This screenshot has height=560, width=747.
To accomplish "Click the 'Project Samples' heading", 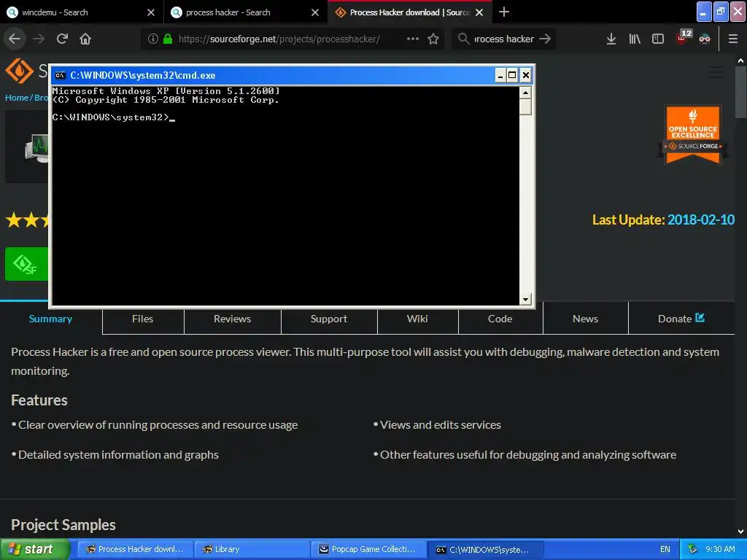I will point(63,525).
